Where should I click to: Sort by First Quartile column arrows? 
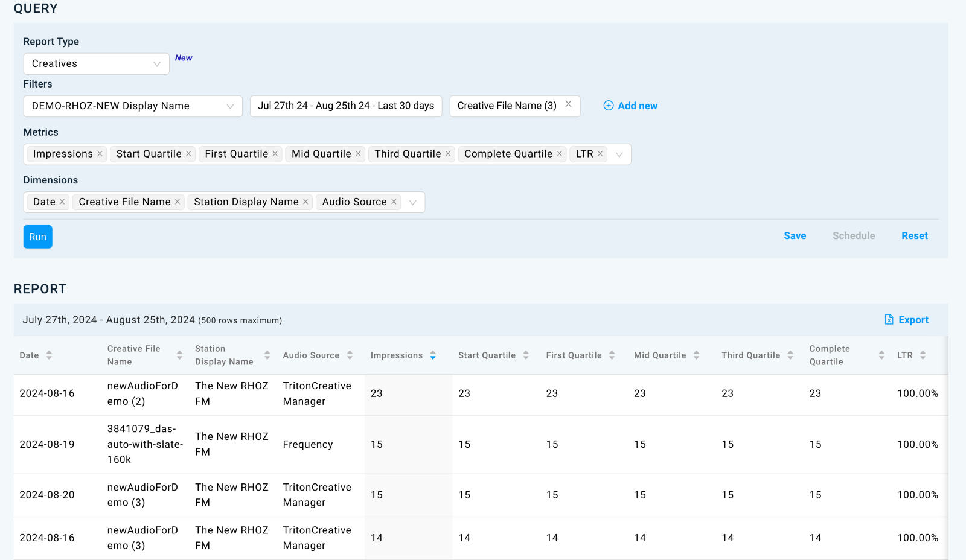(x=612, y=355)
